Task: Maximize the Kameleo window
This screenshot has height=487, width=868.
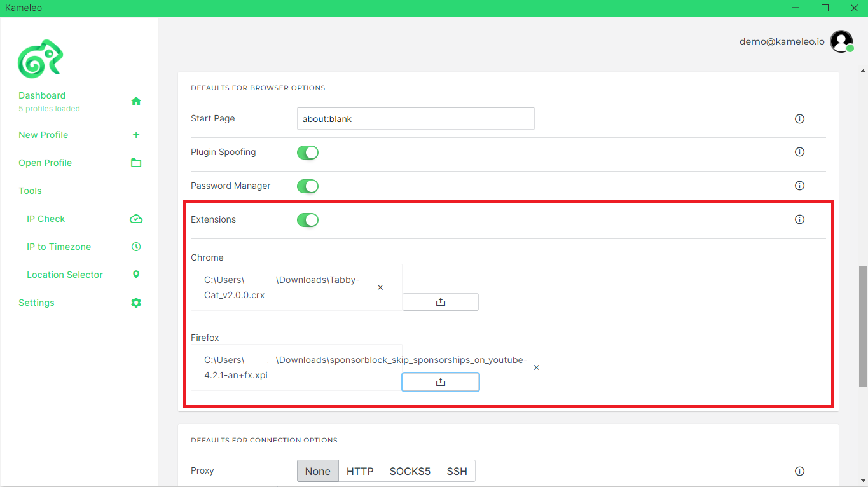Action: 825,8
